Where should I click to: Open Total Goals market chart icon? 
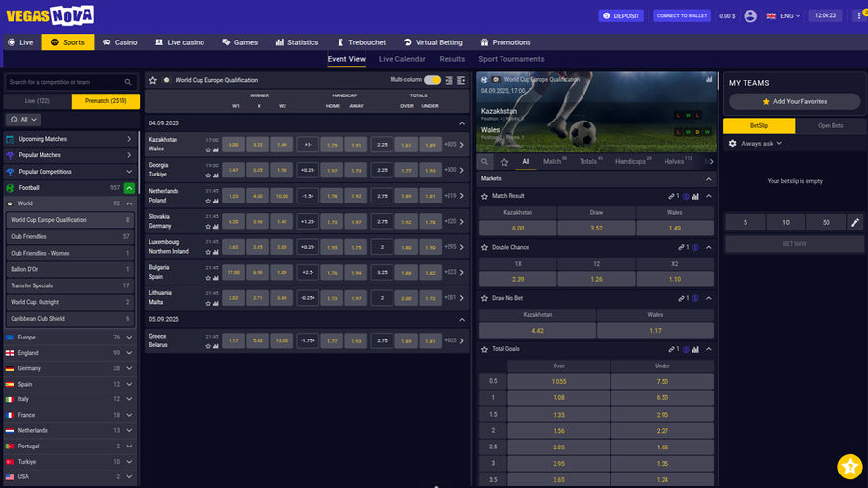(695, 349)
